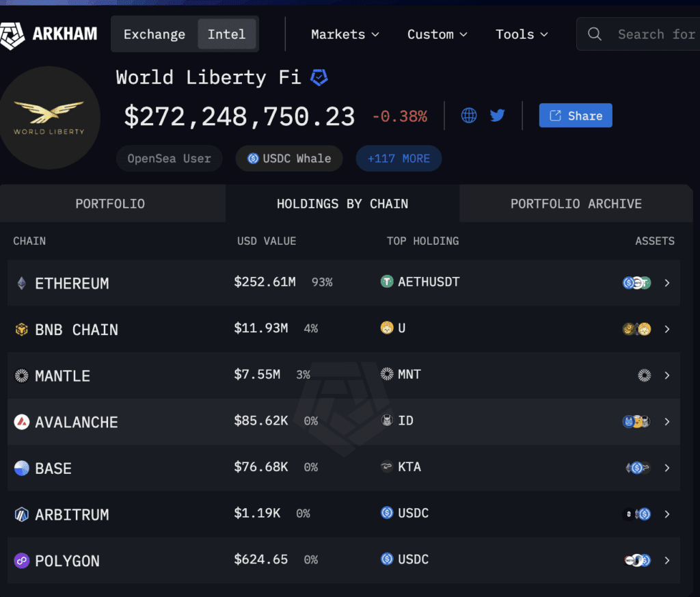Open the website globe icon
Image resolution: width=700 pixels, height=597 pixels.
coord(469,116)
